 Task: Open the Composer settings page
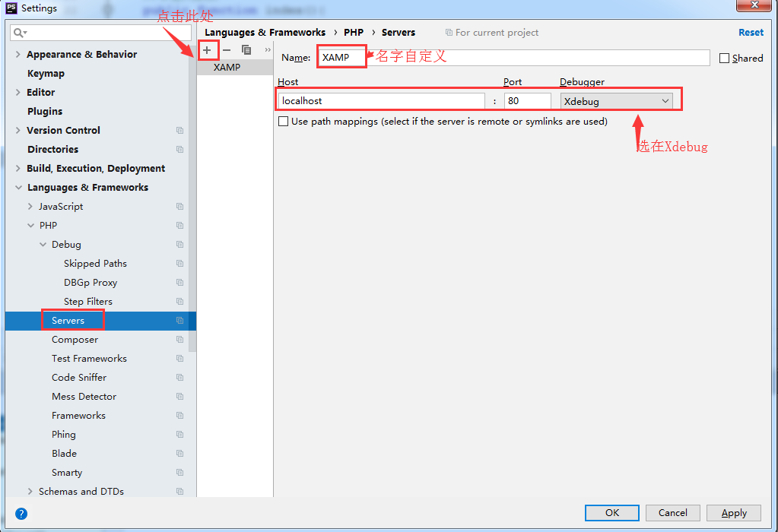75,340
